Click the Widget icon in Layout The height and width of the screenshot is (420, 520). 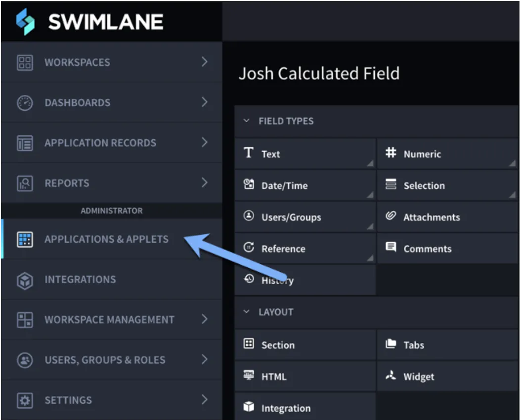tap(391, 375)
